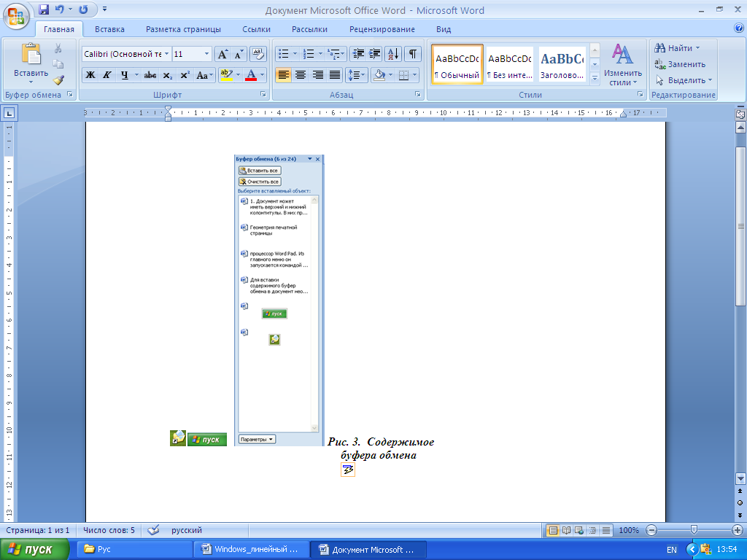Screen dimensions: 747x560
Task: Toggle italic (К) formatting
Action: [107, 75]
